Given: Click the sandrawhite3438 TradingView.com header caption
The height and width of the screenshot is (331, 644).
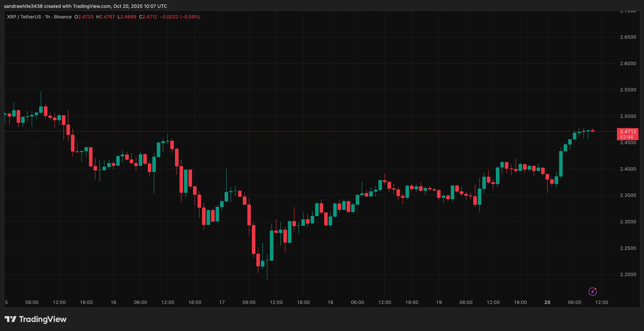Looking at the screenshot, I should click(85, 6).
